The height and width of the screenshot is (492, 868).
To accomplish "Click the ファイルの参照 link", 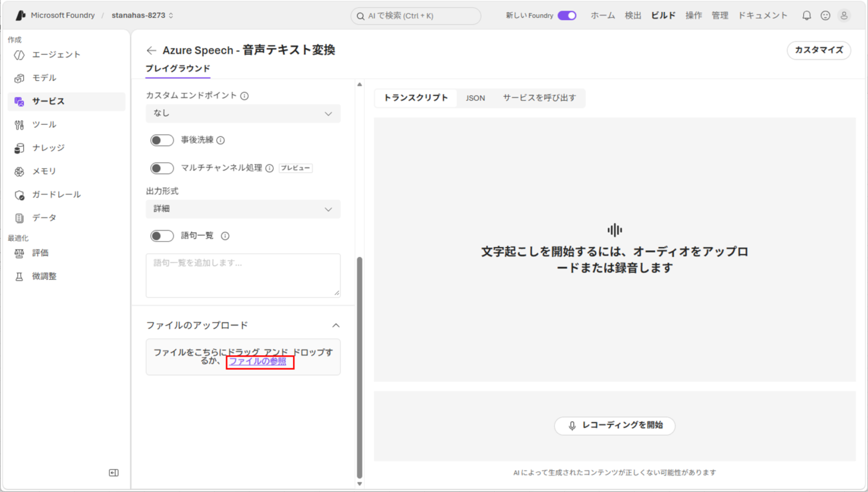I will point(258,361).
